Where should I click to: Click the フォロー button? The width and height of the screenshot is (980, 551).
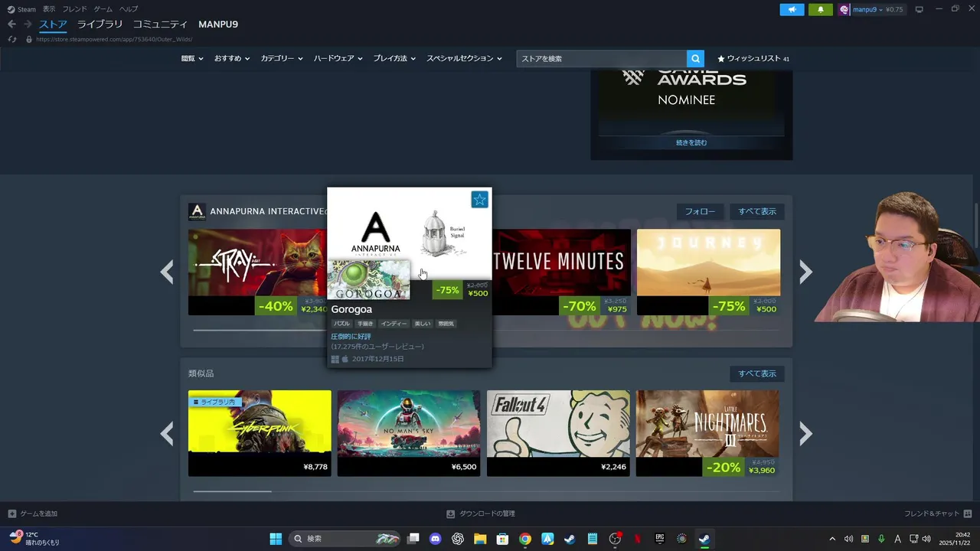700,211
